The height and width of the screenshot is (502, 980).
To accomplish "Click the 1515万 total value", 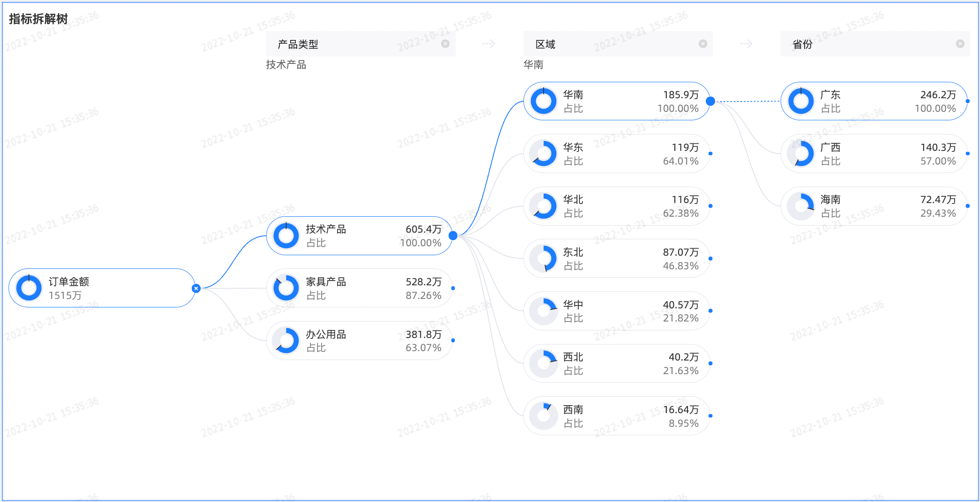I will [x=65, y=295].
